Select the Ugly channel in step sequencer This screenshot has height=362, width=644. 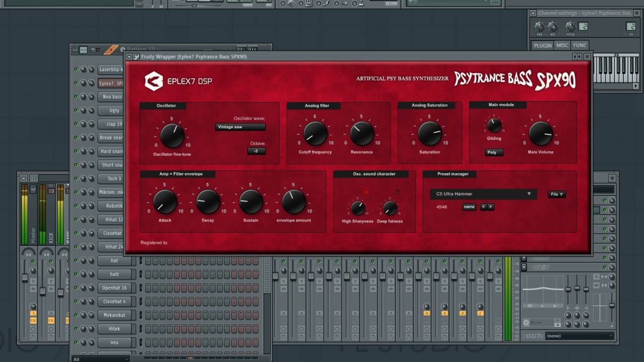click(x=111, y=110)
